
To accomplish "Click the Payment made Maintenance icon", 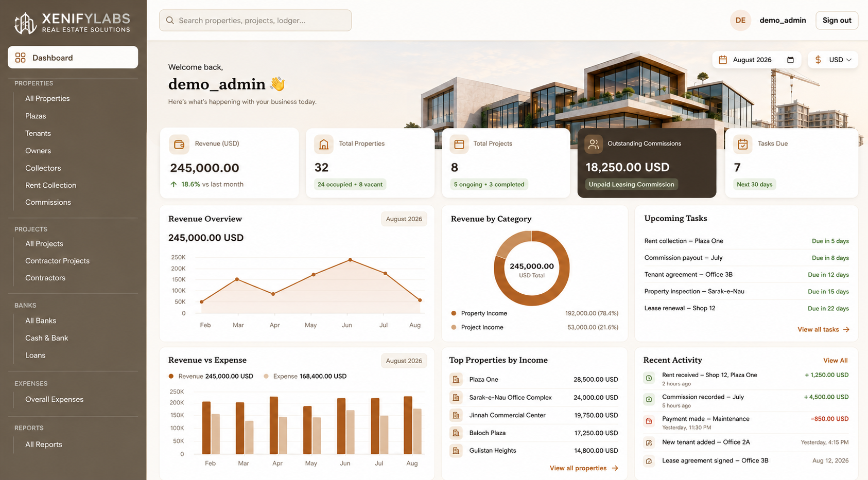I will pos(649,421).
